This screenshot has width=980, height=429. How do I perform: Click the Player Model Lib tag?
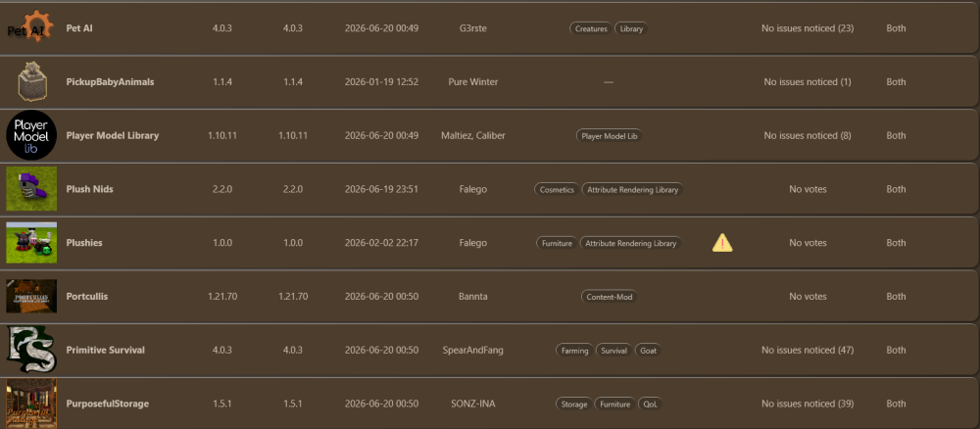610,135
